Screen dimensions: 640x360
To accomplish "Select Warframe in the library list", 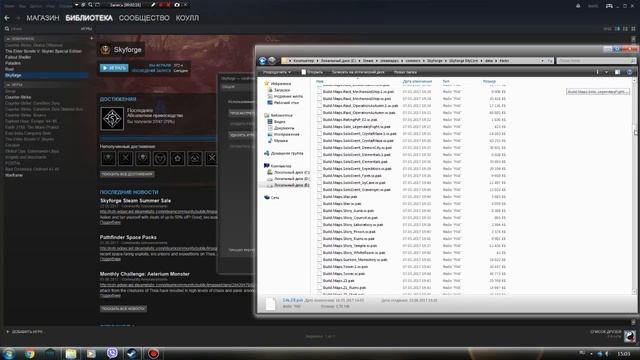I will (x=14, y=175).
